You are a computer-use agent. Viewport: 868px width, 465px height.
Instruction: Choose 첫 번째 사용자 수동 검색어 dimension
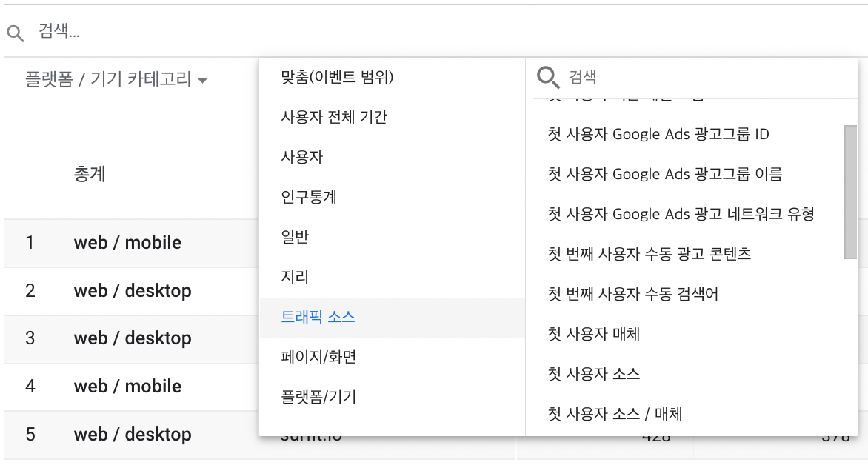point(632,294)
